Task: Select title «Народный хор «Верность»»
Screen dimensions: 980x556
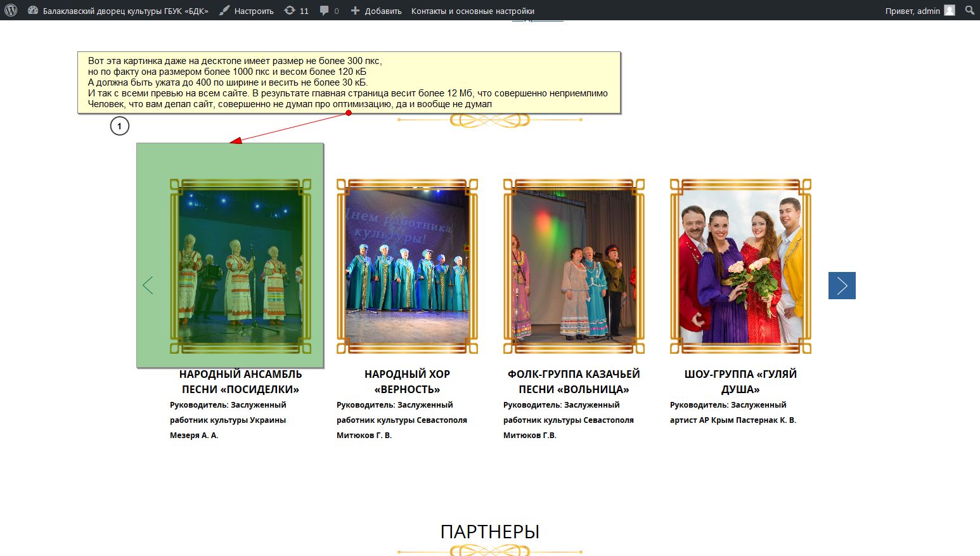Action: click(407, 382)
